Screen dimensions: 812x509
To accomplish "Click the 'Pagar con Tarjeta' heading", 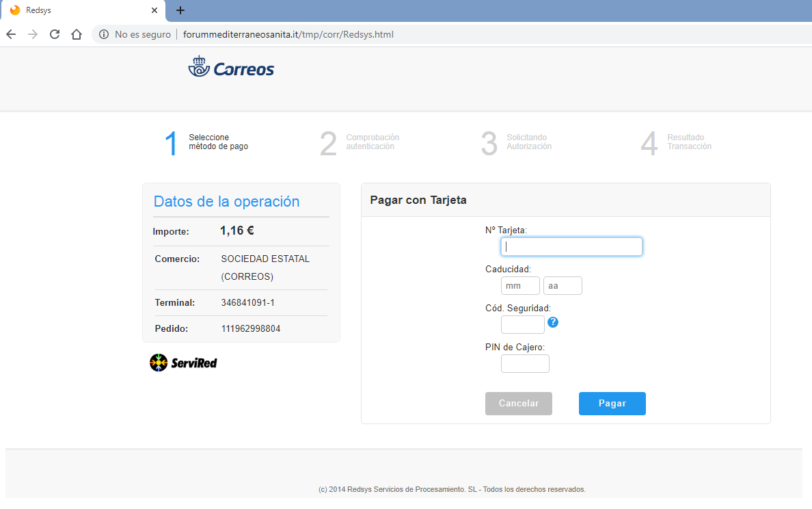I will (x=418, y=200).
